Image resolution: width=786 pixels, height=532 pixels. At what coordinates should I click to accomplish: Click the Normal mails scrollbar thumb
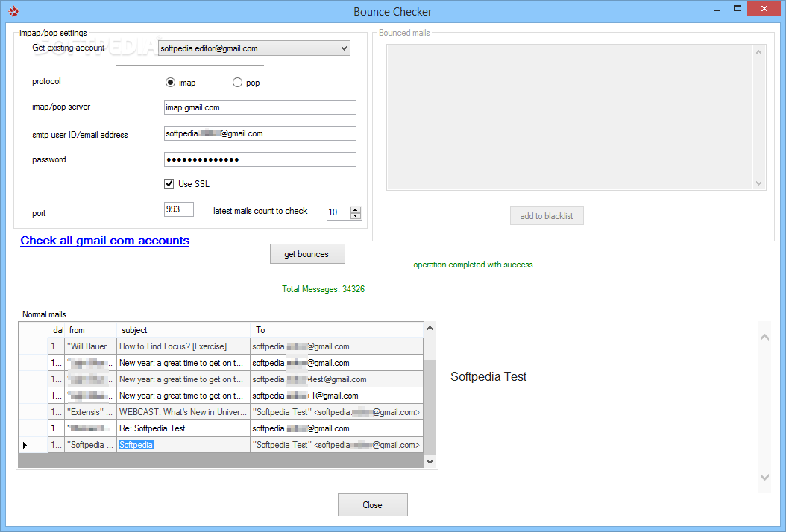(x=430, y=408)
